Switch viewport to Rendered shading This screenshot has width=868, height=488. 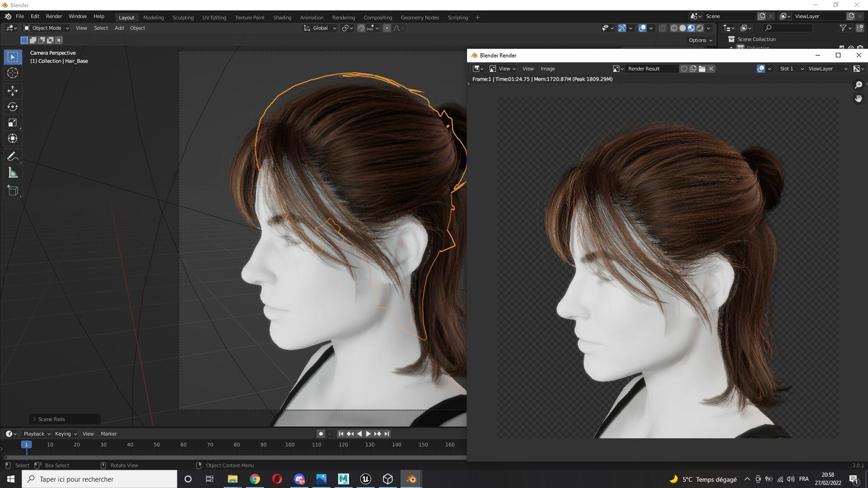click(700, 28)
